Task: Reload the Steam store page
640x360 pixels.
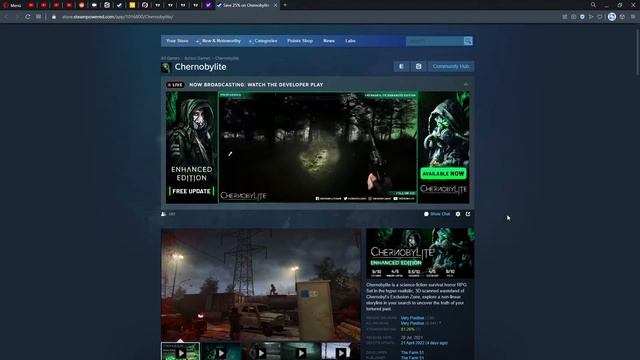Action: [x=28, y=17]
